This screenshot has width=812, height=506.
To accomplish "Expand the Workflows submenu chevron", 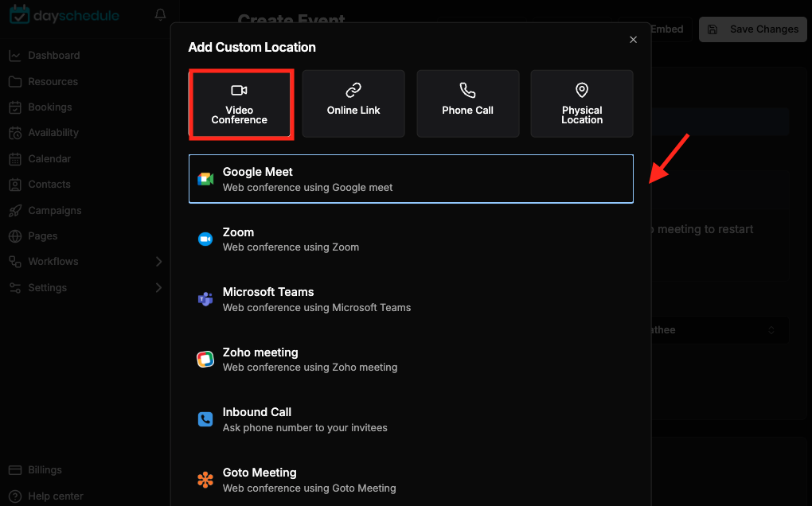I will click(159, 262).
